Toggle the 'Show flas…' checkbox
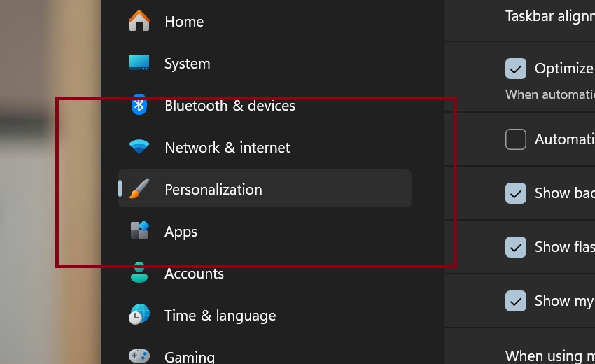The height and width of the screenshot is (364, 595). [x=516, y=247]
